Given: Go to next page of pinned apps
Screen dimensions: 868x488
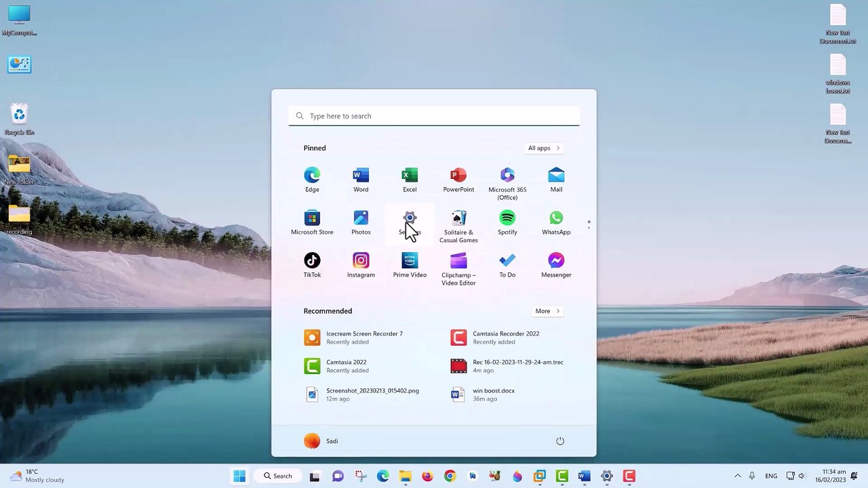Looking at the screenshot, I should [x=589, y=228].
